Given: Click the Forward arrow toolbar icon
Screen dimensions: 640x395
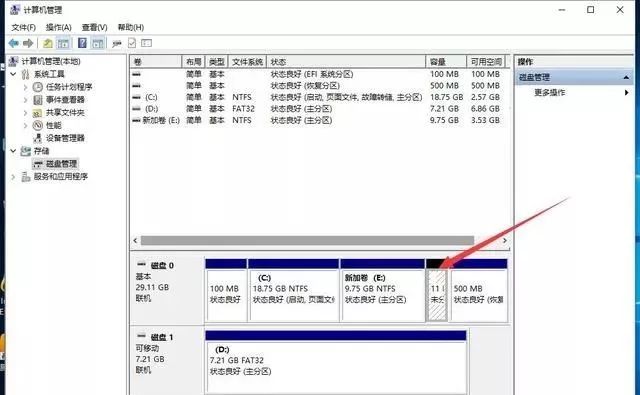Looking at the screenshot, I should click(28, 43).
